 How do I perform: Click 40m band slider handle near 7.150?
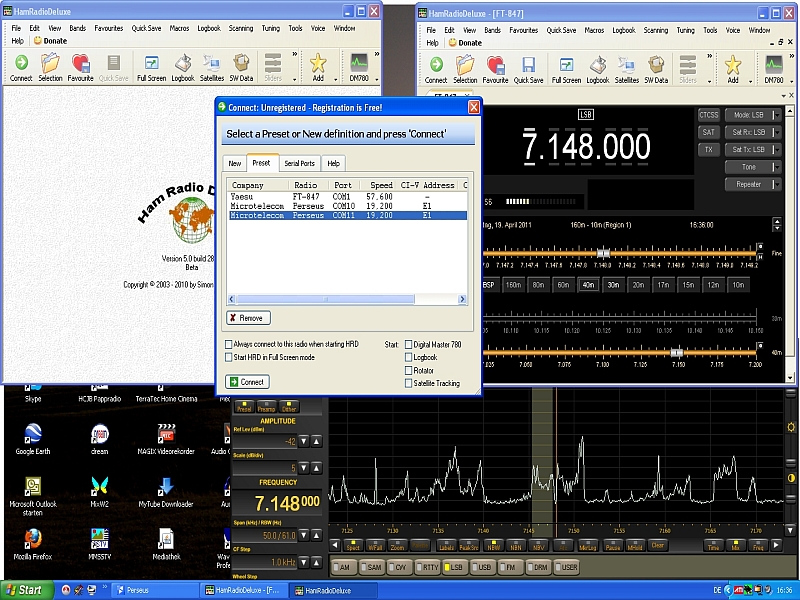677,353
